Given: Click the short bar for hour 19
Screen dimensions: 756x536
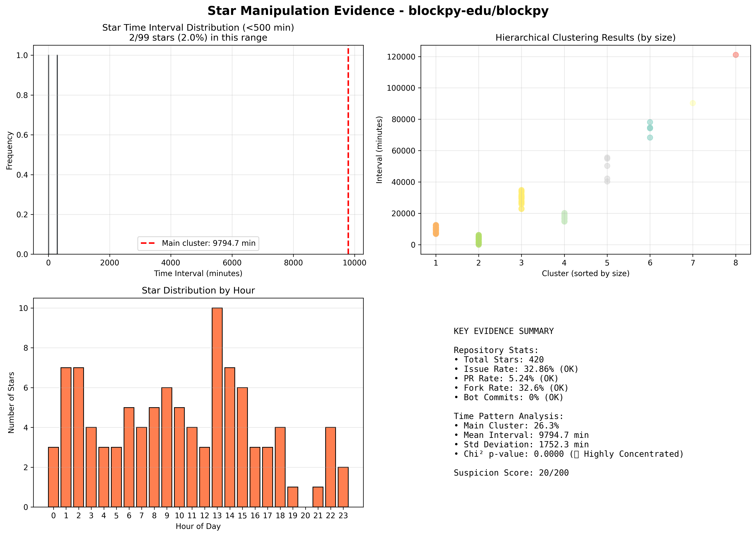Looking at the screenshot, I should [293, 497].
